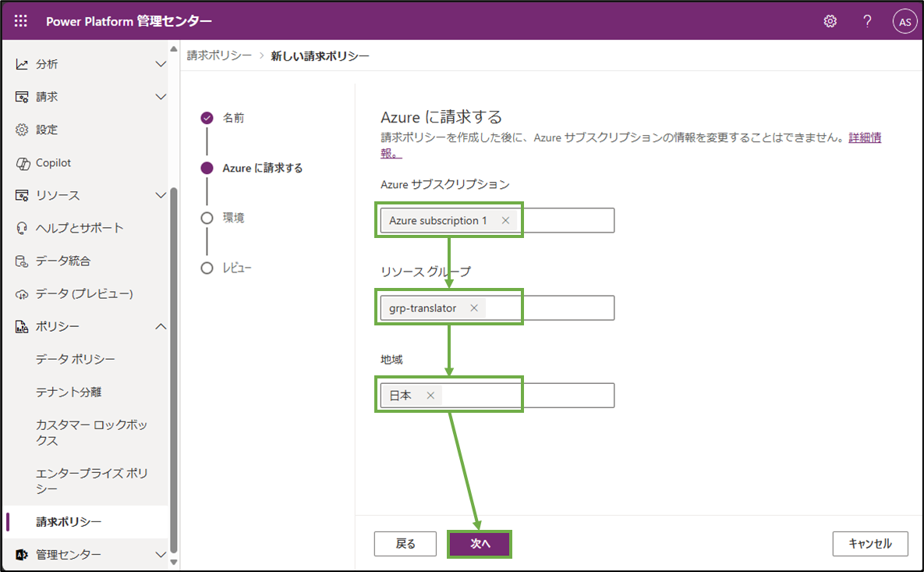Remove the Azure subscription 1 tag
924x572 pixels.
[505, 221]
